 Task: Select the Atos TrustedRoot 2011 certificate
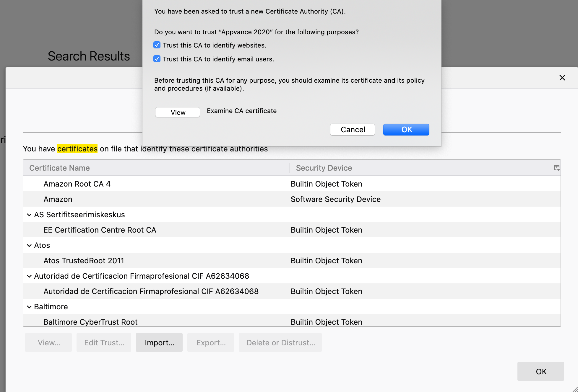coord(292,260)
